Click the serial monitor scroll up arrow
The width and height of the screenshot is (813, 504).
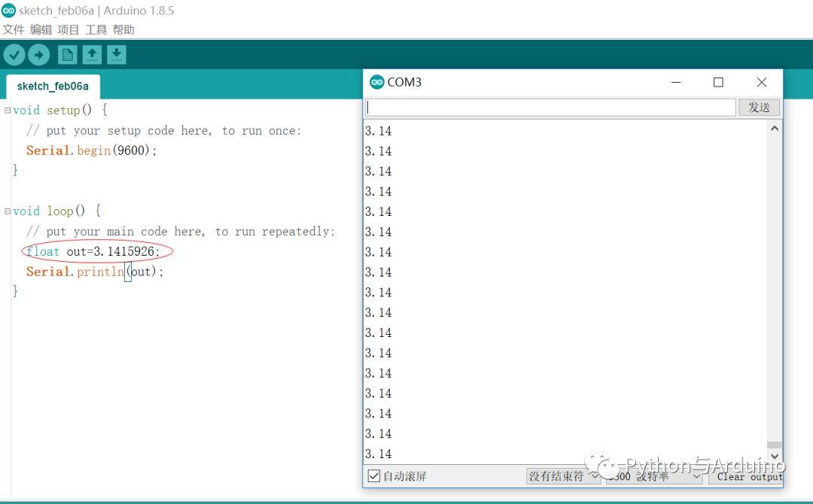pyautogui.click(x=775, y=128)
